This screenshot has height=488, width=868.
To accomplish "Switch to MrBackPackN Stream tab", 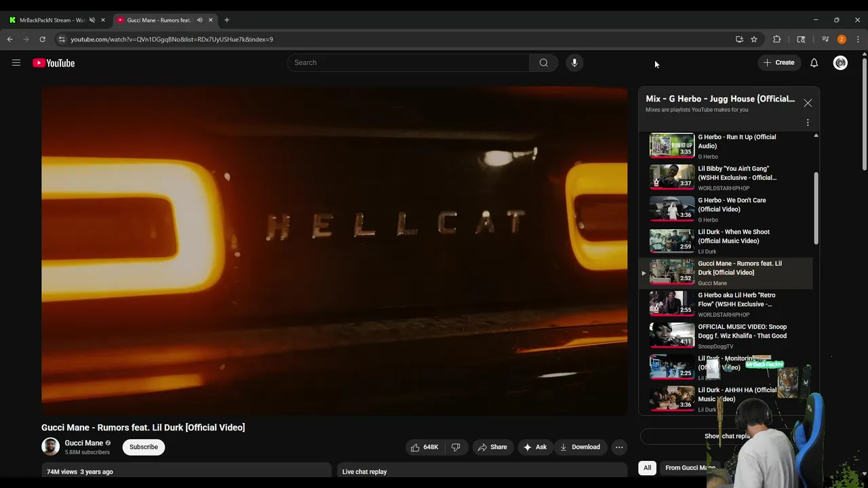I will 52,20.
